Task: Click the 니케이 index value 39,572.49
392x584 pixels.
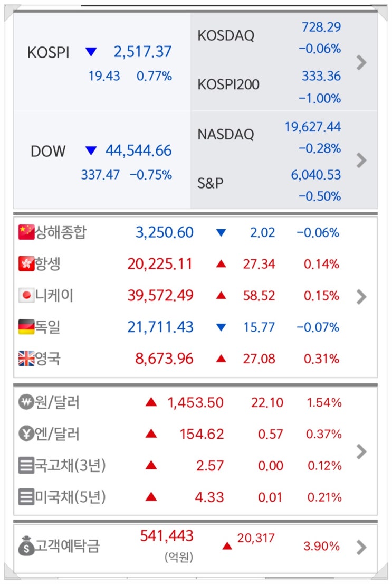Action: click(x=160, y=296)
